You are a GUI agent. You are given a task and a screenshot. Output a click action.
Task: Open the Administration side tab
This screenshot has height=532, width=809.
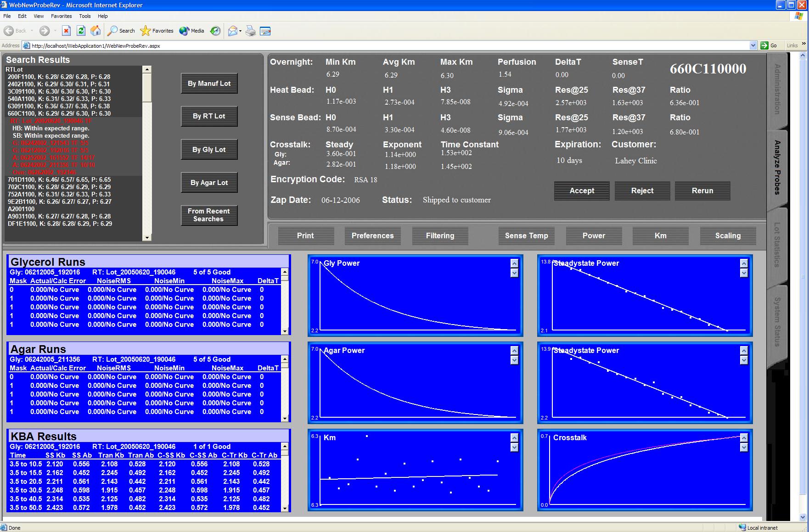777,90
